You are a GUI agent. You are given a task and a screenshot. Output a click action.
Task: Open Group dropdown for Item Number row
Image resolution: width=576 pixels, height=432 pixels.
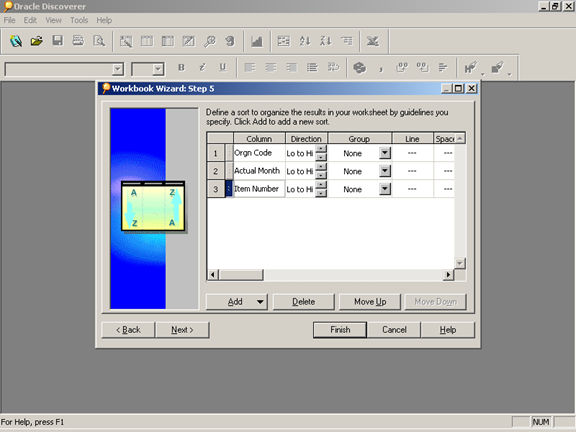385,189
